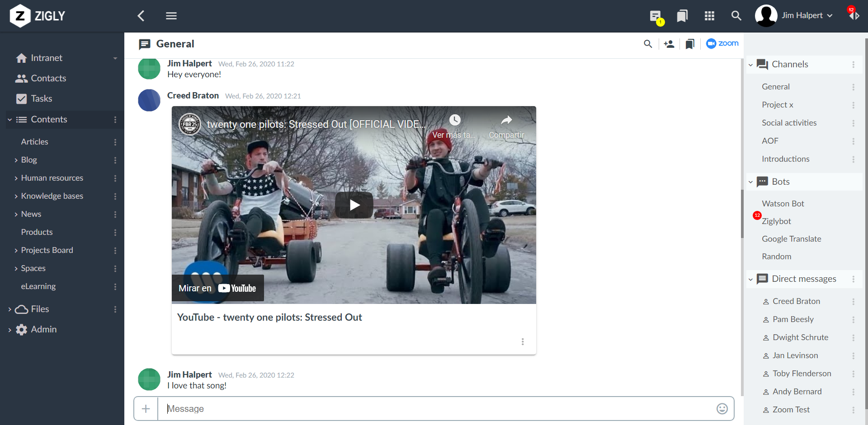Open top-right notifications with 12 badge
This screenshot has width=868, height=425.
[x=854, y=15]
